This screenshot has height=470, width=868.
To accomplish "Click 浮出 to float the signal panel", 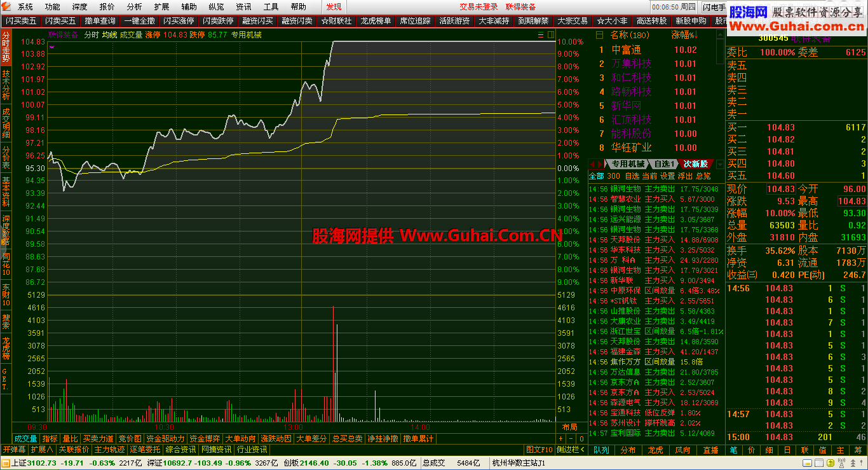I will click(685, 176).
